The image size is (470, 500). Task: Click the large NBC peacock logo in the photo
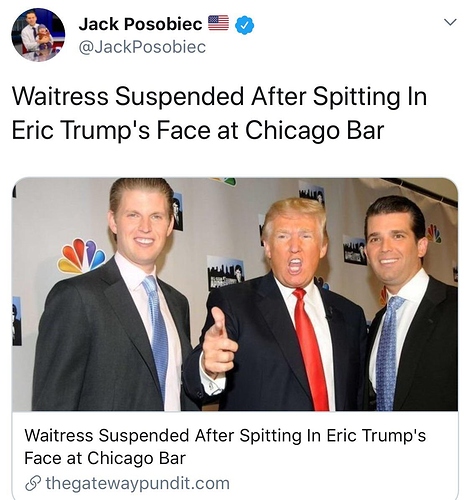(x=81, y=256)
